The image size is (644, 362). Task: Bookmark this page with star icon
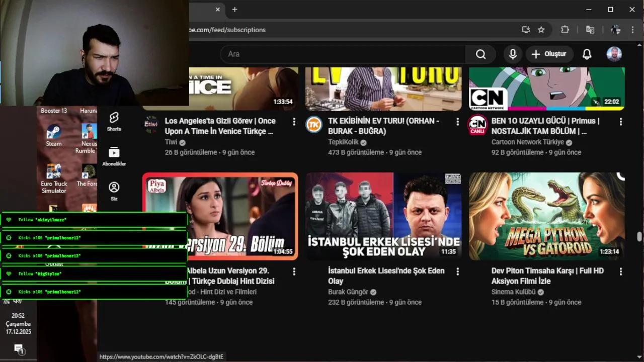[541, 30]
